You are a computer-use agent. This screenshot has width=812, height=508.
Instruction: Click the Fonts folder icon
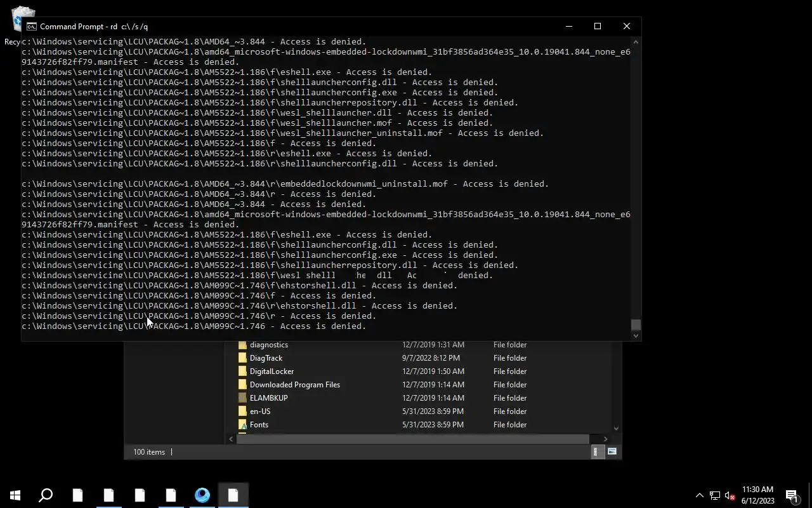click(242, 425)
